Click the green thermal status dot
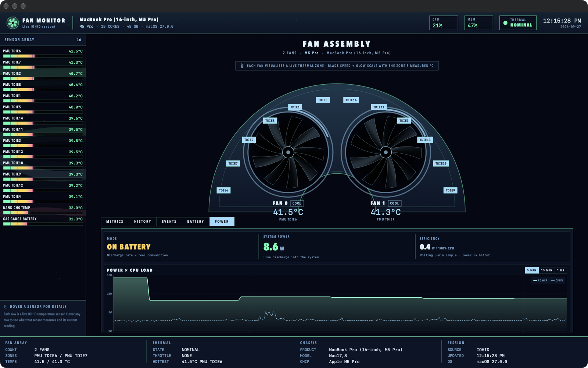 505,23
